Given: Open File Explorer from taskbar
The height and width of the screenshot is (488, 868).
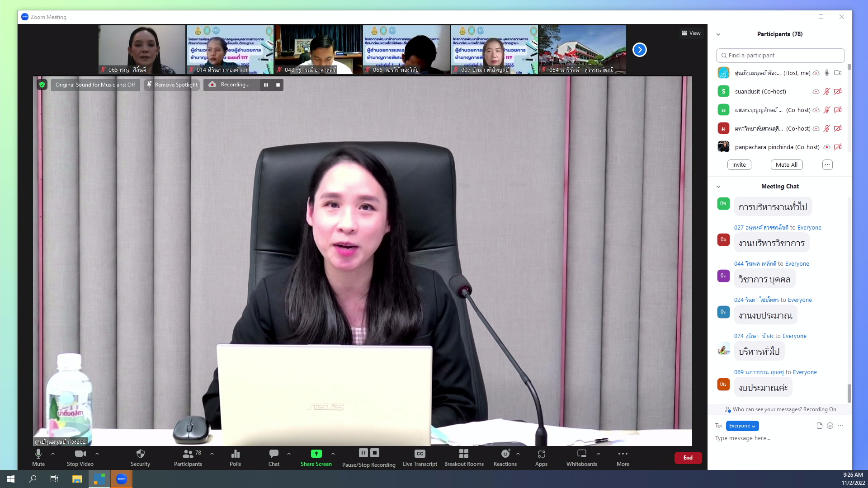Looking at the screenshot, I should pyautogui.click(x=77, y=479).
